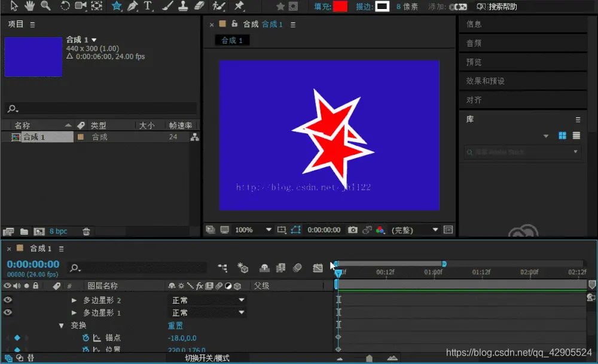Open the composition viewer panel menu
The height and width of the screenshot is (364, 598).
coord(293,25)
